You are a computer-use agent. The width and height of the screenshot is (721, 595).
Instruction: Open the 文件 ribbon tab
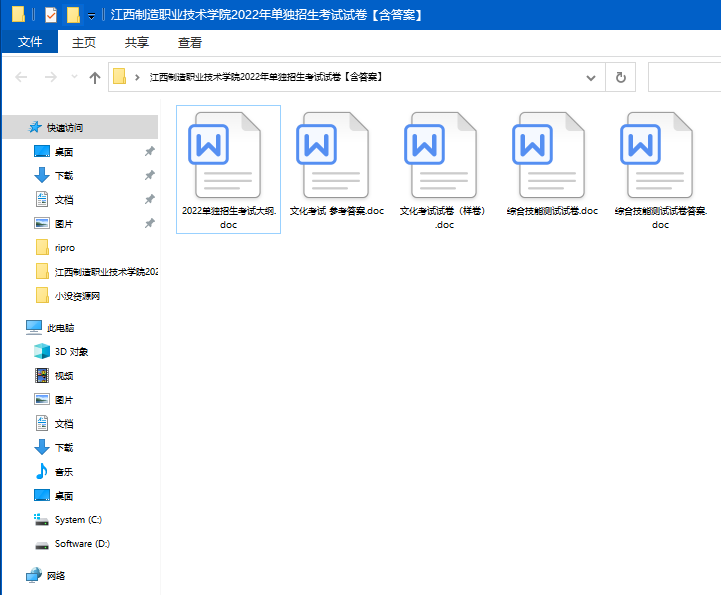coord(30,42)
